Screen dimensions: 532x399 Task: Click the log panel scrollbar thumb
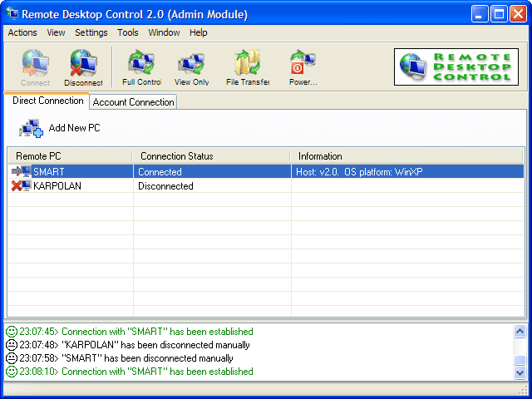[520, 360]
